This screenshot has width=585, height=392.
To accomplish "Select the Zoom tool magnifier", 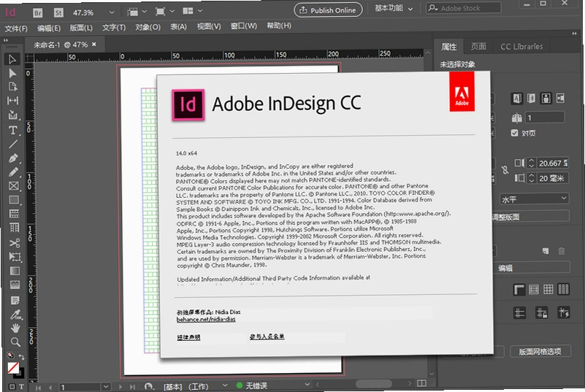I will [15, 342].
